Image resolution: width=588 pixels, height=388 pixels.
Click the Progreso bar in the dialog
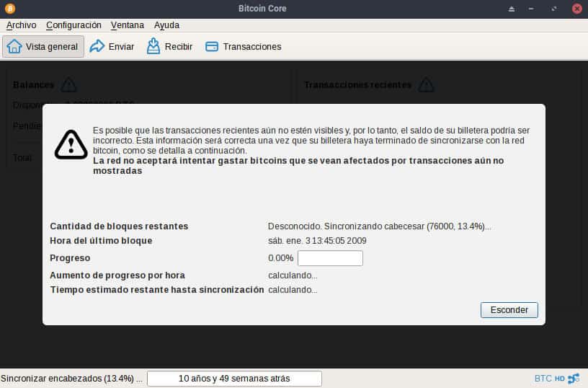[x=330, y=258]
